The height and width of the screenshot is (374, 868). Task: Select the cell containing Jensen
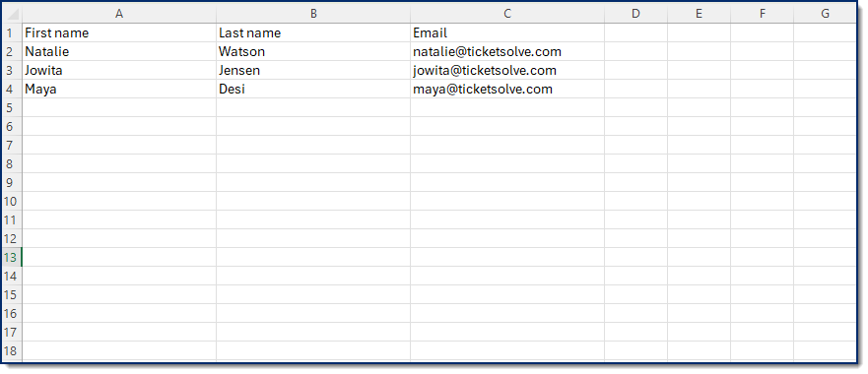313,70
